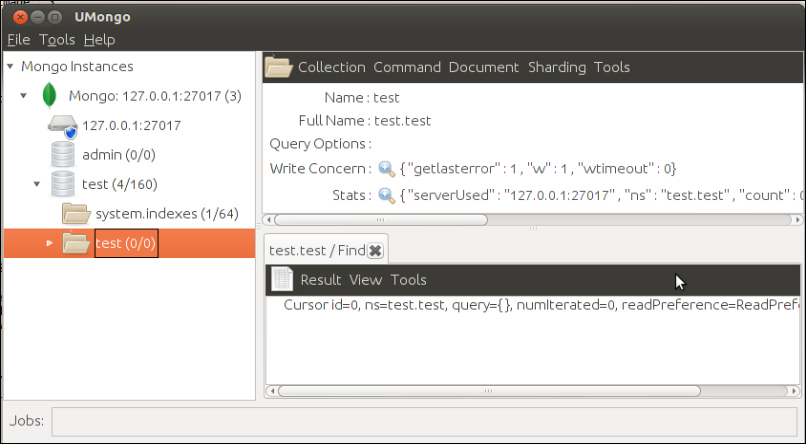Click the Name value test

[386, 98]
